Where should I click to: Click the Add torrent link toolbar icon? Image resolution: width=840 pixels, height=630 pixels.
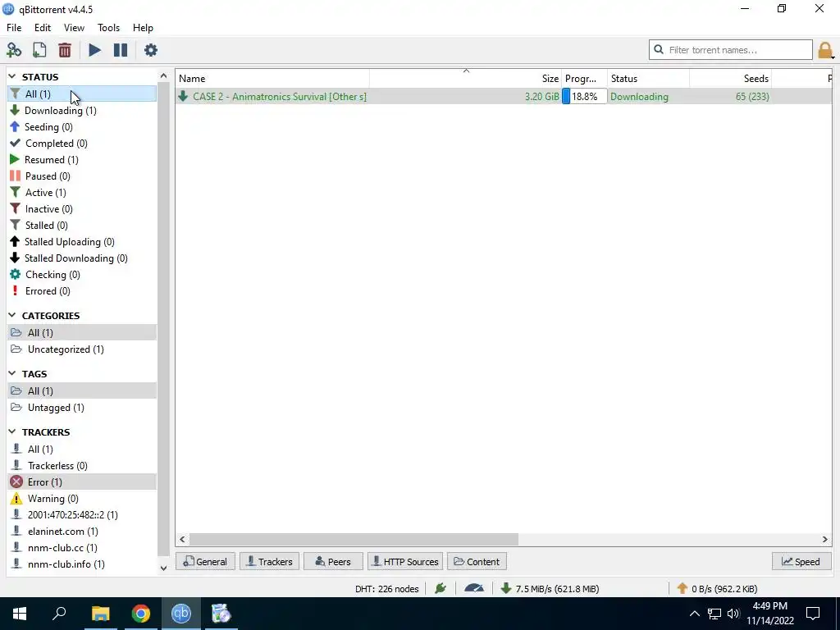(x=14, y=50)
